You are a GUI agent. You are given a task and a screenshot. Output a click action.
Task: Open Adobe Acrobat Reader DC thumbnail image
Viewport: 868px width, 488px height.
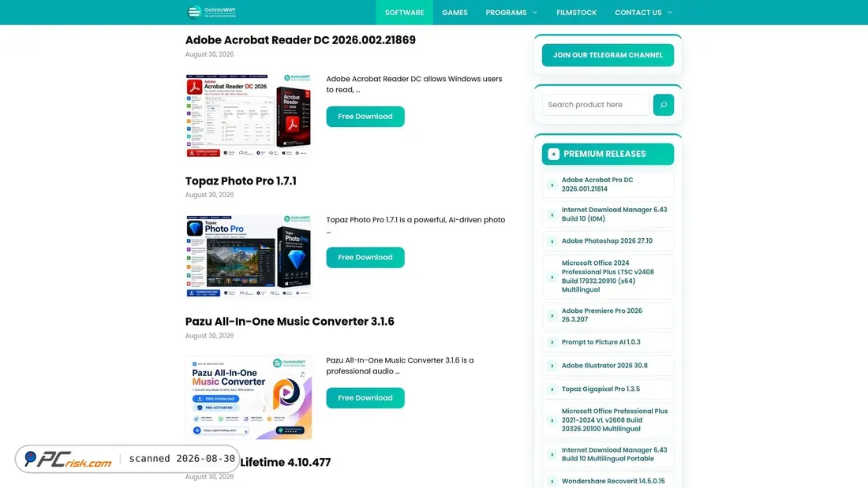click(249, 115)
